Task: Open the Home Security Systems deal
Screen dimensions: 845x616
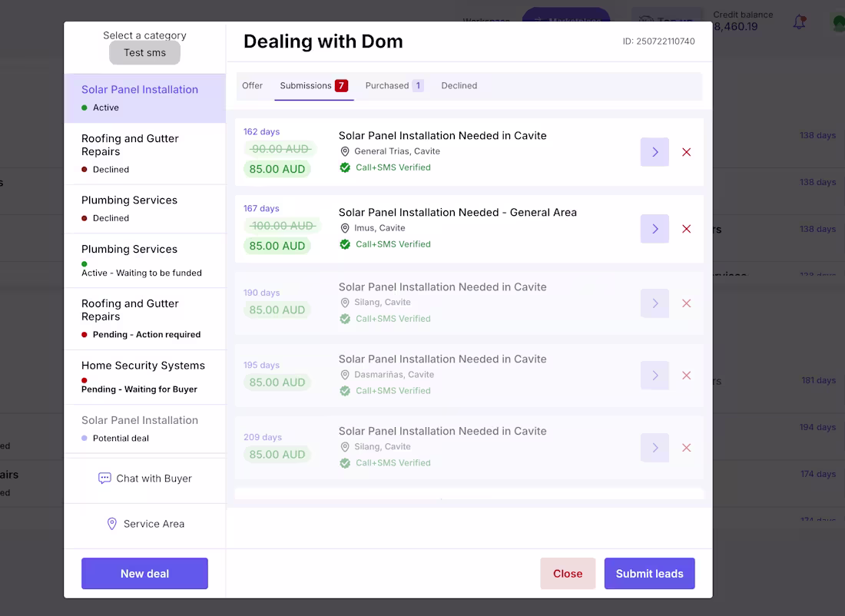Action: coord(144,376)
